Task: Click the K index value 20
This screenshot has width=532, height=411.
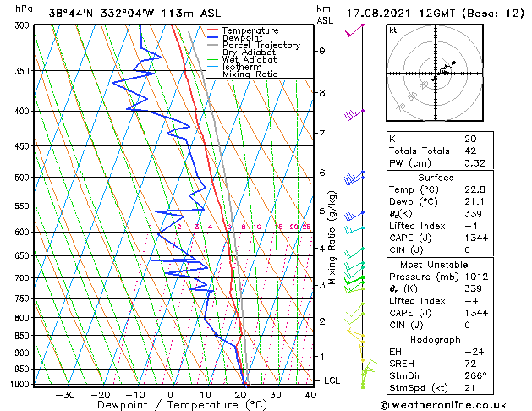Action: click(x=470, y=139)
